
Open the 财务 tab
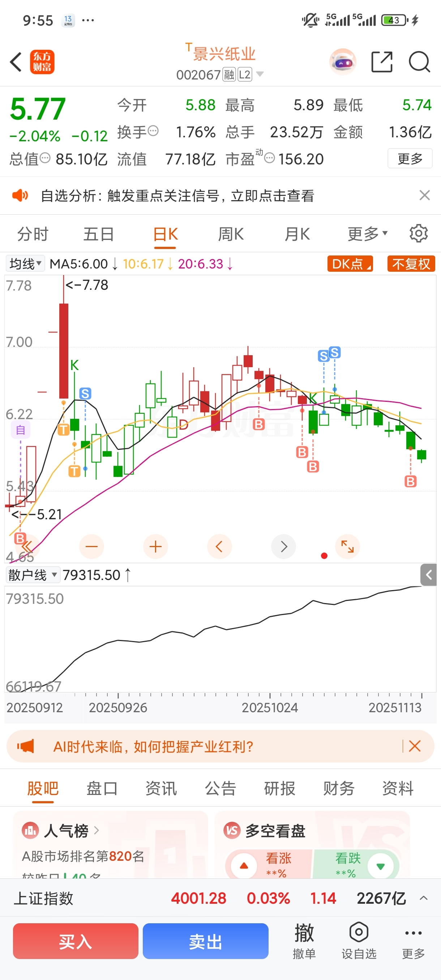(339, 788)
